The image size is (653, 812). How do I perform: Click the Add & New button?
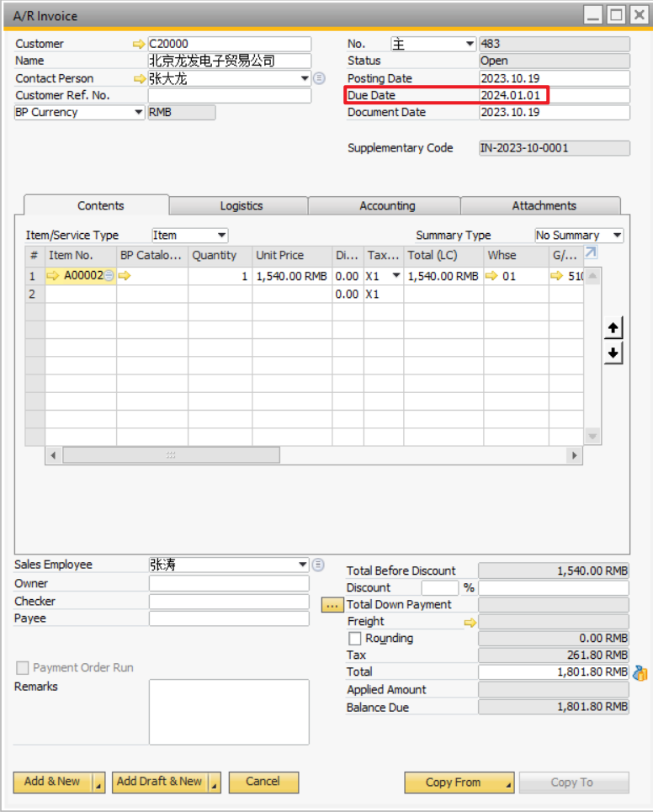click(52, 782)
